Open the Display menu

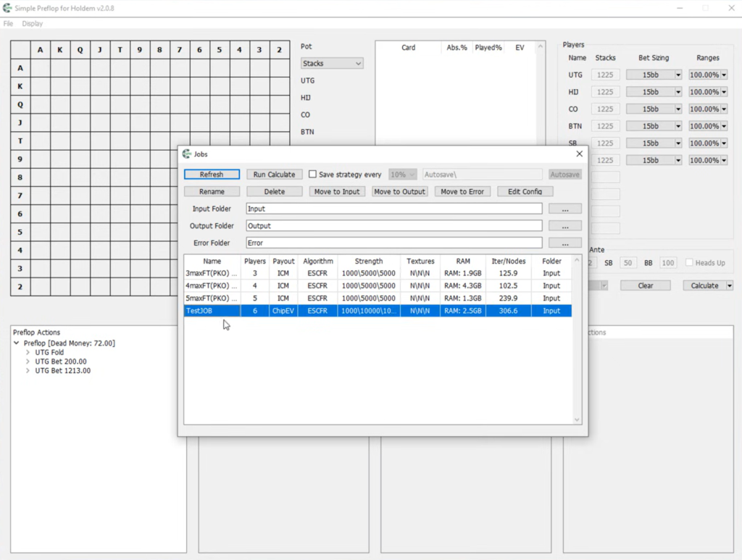coord(32,24)
